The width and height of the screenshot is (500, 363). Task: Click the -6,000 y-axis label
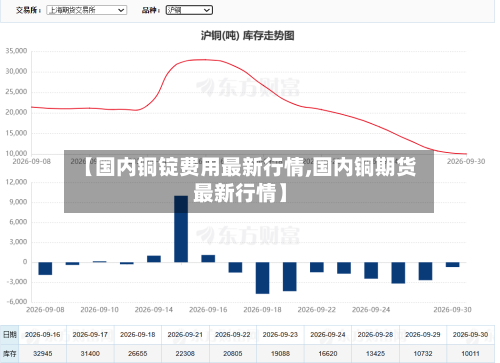coord(17,302)
